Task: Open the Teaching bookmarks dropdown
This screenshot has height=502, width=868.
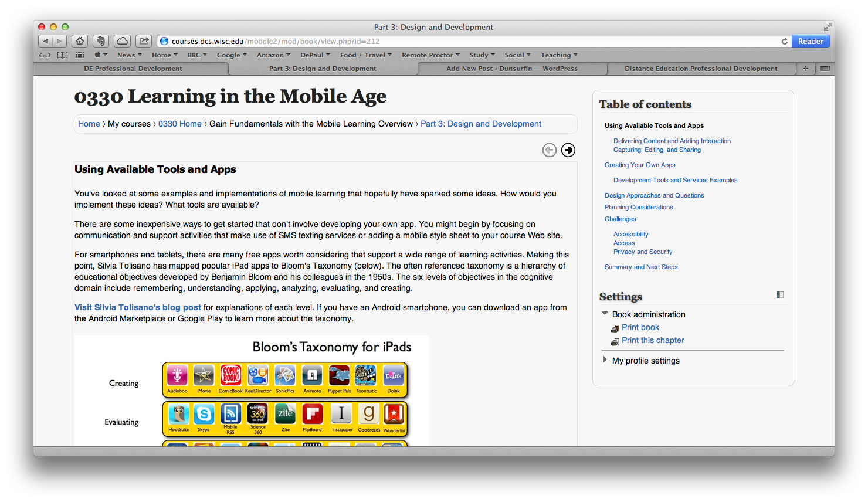Action: point(559,55)
